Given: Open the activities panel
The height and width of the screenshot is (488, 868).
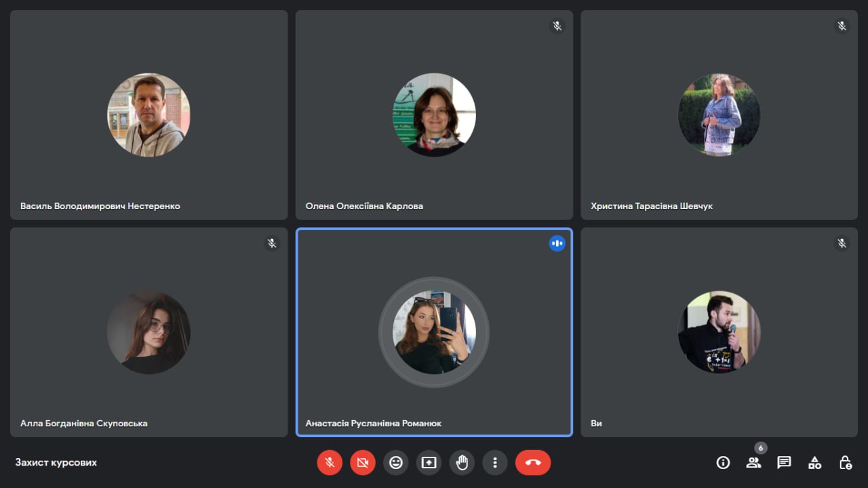Looking at the screenshot, I should 814,463.
